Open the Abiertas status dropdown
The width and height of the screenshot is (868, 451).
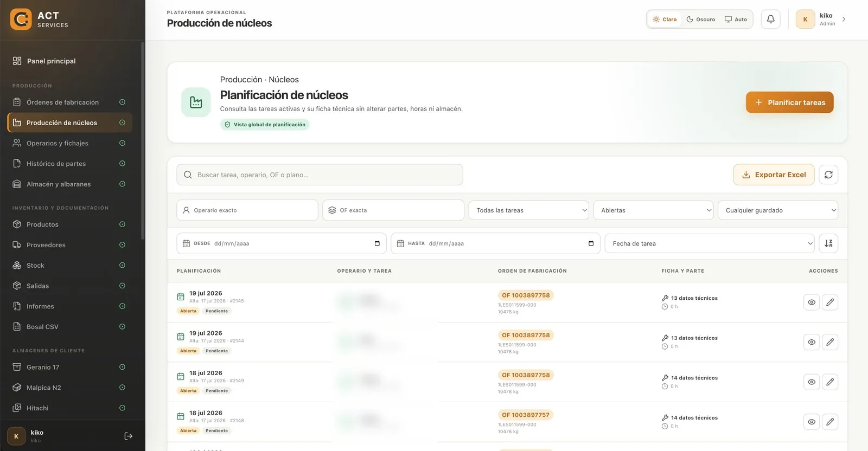click(653, 210)
